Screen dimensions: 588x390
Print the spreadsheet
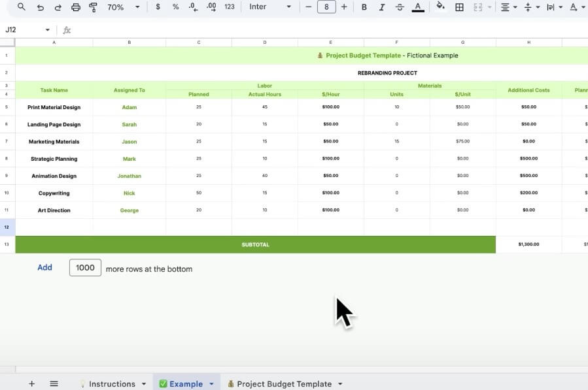coord(76,7)
